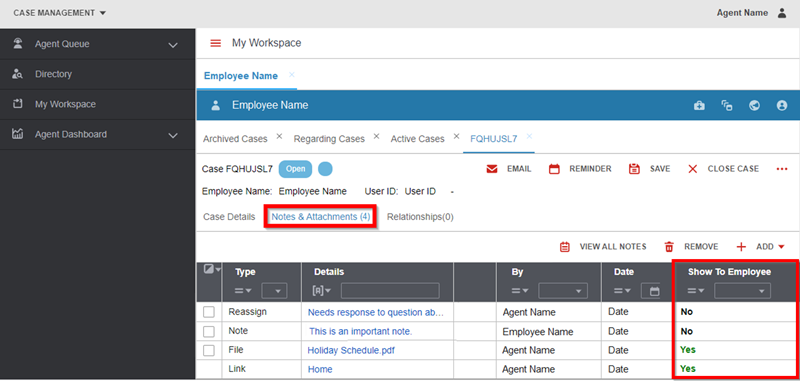Viewport: 800px width, 381px height.
Task: Open the By column filter dropdown
Action: 563,291
